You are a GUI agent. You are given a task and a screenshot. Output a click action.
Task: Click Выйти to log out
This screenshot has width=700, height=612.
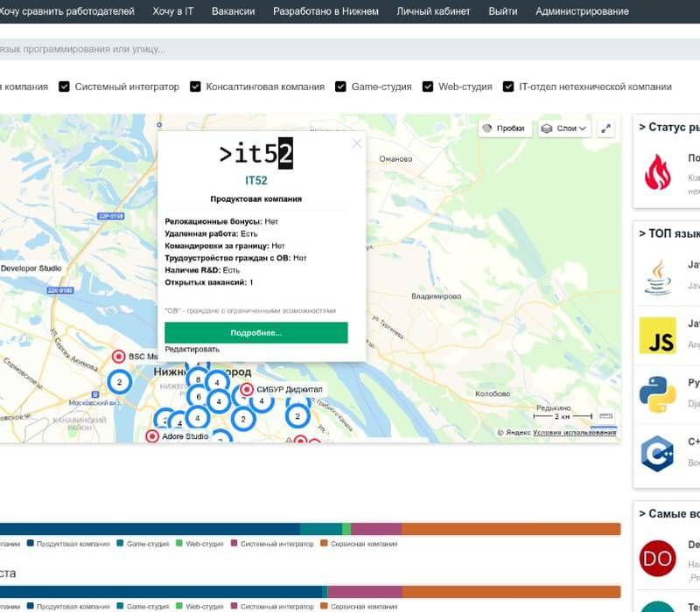tap(502, 11)
